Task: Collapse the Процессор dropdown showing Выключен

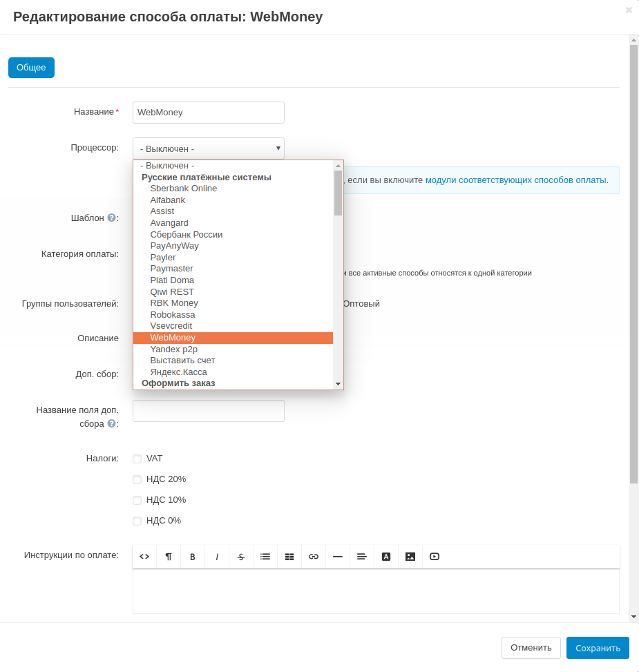Action: (x=208, y=148)
